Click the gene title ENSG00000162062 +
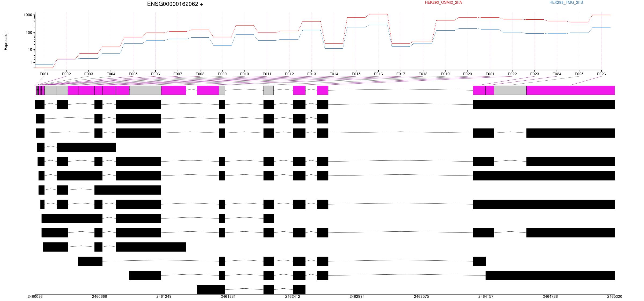This screenshot has width=644, height=301. click(175, 4)
